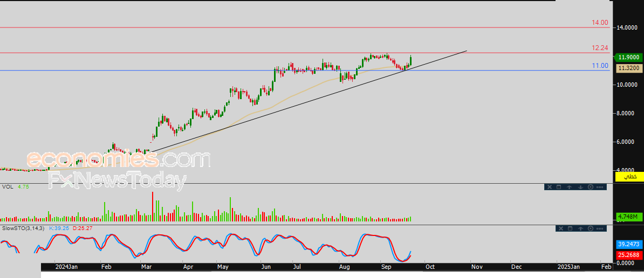644x278 pixels.
Task: Click the 4.75 volume reading
Action: [x=23, y=186]
